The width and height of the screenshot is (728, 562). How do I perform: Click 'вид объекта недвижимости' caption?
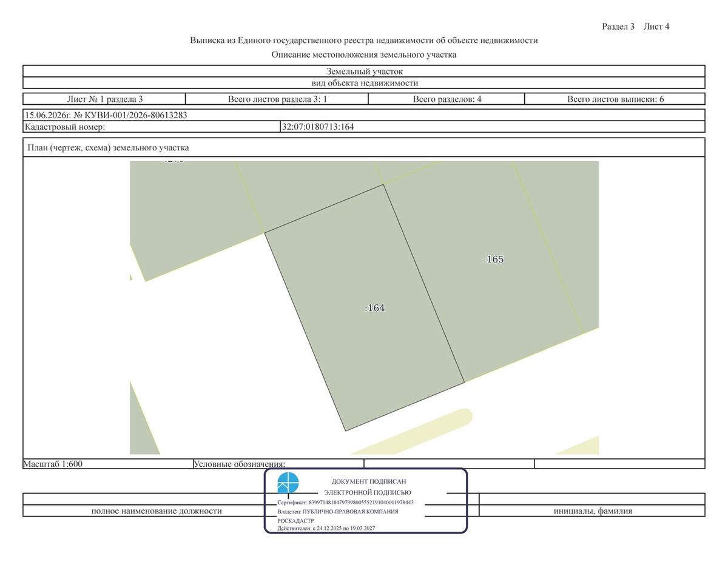(364, 83)
